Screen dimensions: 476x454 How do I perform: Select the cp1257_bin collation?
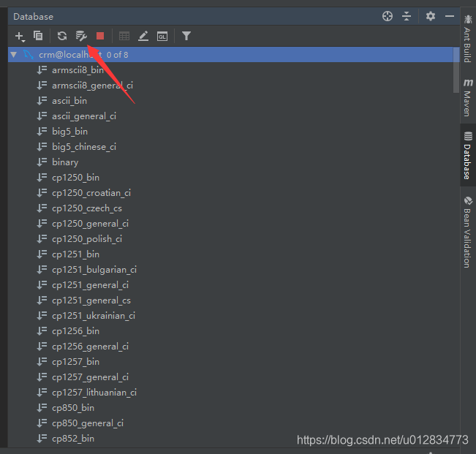pos(75,362)
